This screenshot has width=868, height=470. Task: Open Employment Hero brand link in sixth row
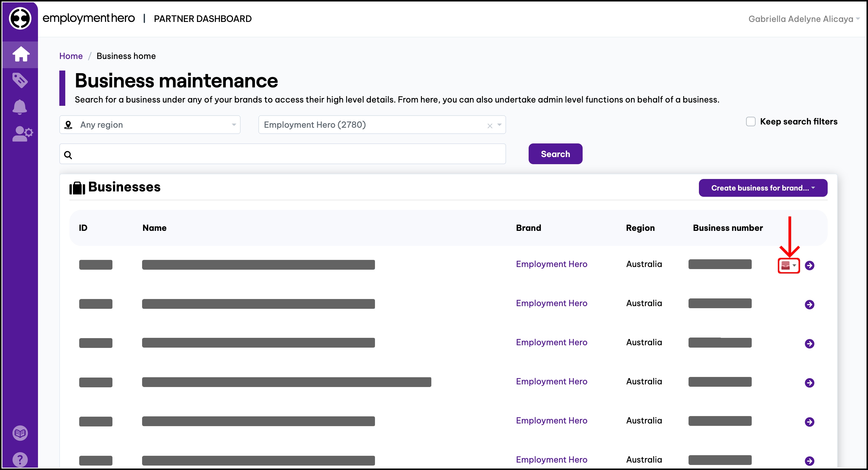pos(551,460)
